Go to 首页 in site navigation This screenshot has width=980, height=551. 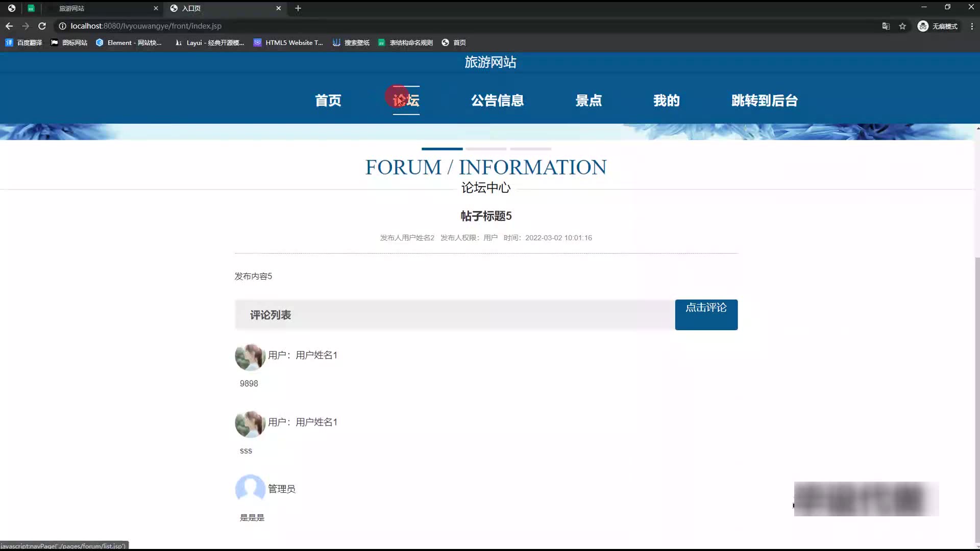[x=328, y=101]
